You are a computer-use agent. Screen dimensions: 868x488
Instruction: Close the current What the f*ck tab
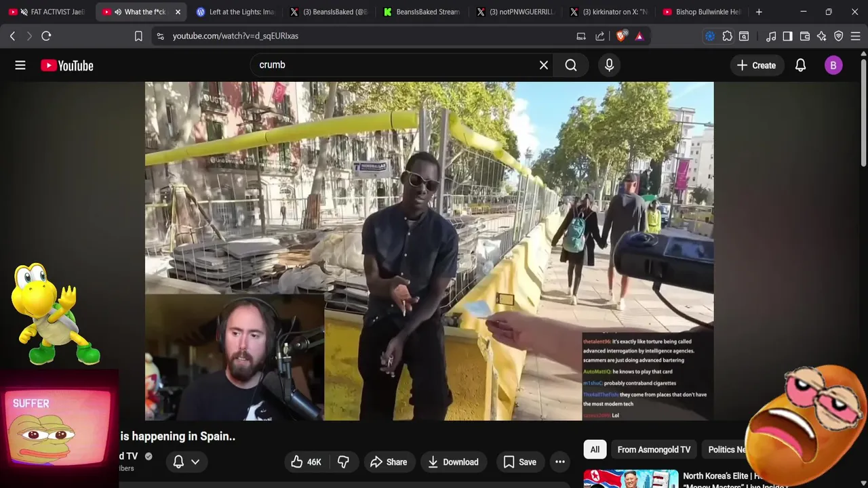178,12
